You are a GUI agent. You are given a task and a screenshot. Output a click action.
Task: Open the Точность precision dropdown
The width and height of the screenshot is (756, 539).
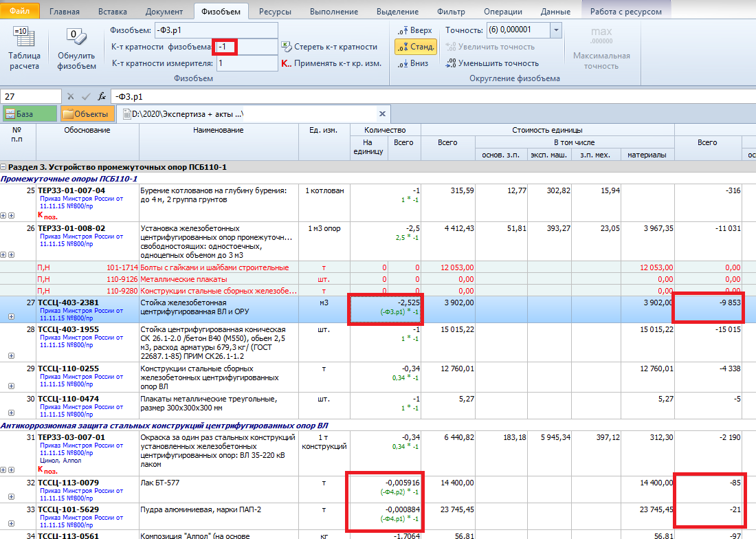tap(555, 30)
